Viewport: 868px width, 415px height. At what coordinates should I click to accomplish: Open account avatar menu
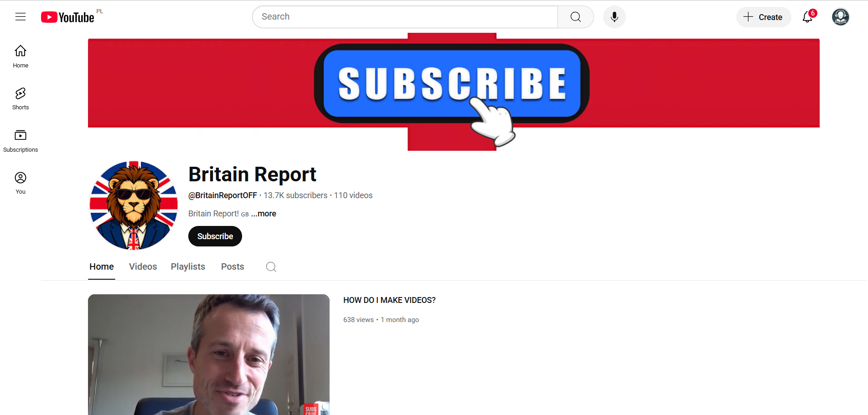[x=841, y=17]
